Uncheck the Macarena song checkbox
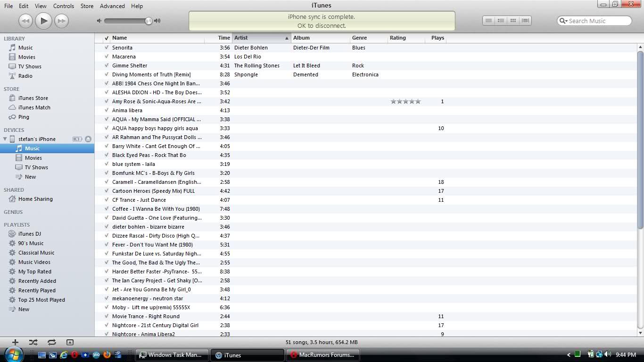Image resolution: width=644 pixels, height=362 pixels. click(107, 57)
